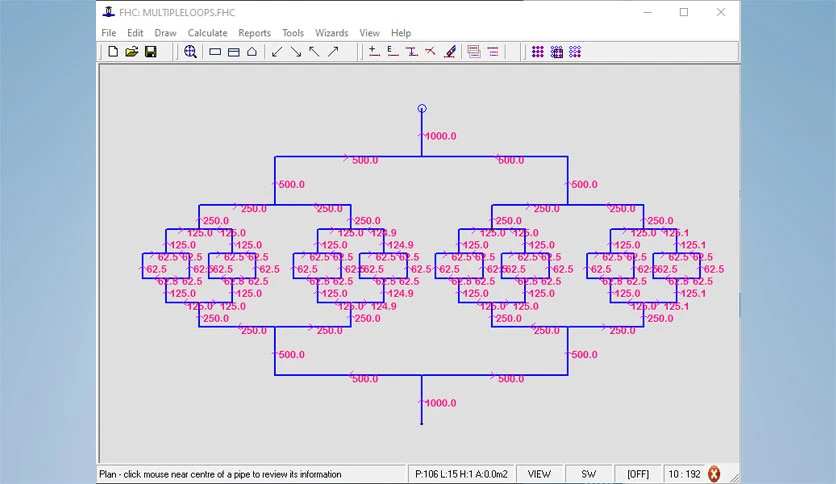Open the Wizards menu
This screenshot has width=836, height=484.
(x=331, y=33)
